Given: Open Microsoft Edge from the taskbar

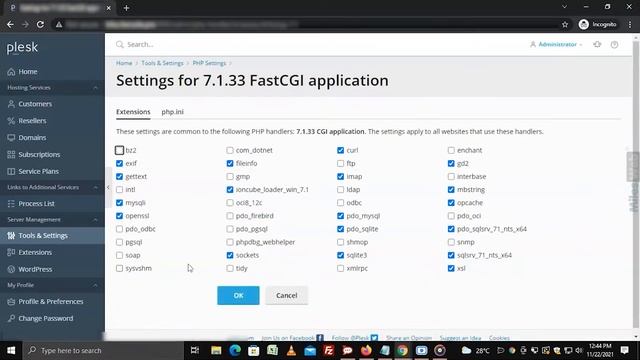Looking at the screenshot, I should [x=235, y=350].
